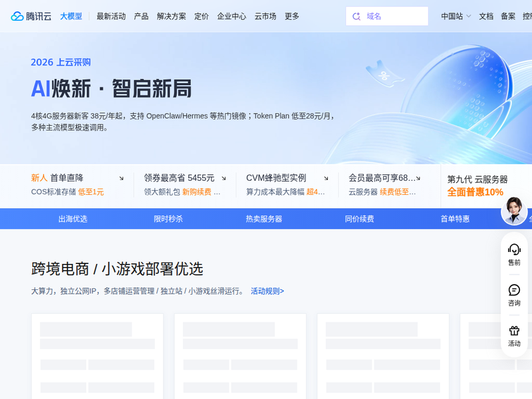The image size is (532, 399).
Task: Open the 文档 link
Action: click(x=486, y=16)
